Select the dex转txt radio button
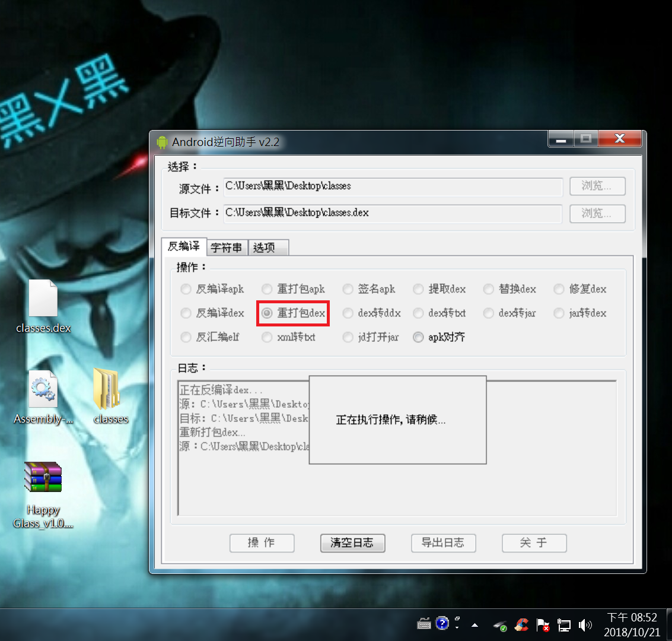 [x=439, y=313]
